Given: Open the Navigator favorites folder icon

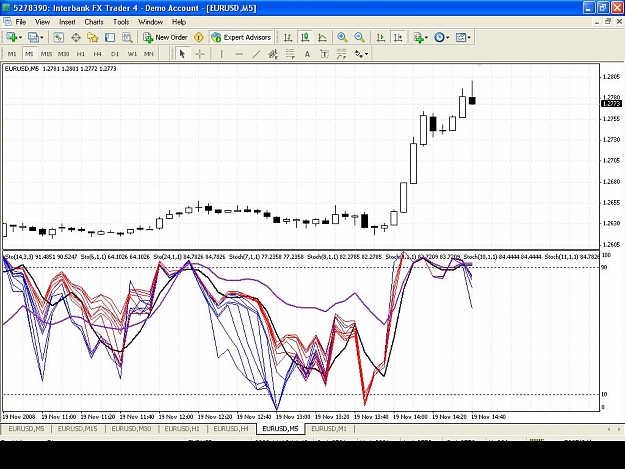Looking at the screenshot, I should (x=93, y=37).
